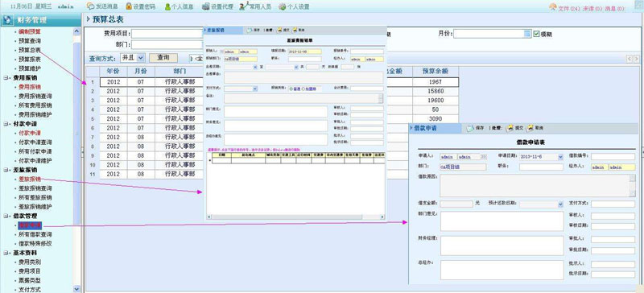Click the 常用人员 icon

[x=243, y=6]
